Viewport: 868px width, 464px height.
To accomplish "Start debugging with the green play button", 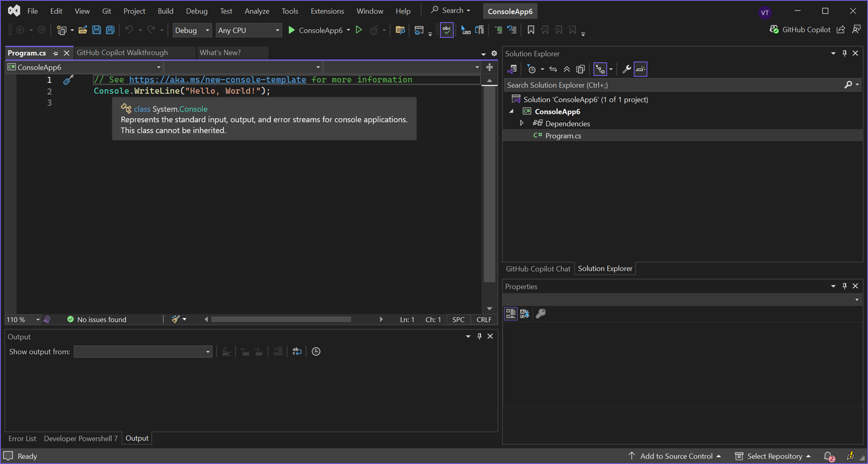I will [292, 30].
